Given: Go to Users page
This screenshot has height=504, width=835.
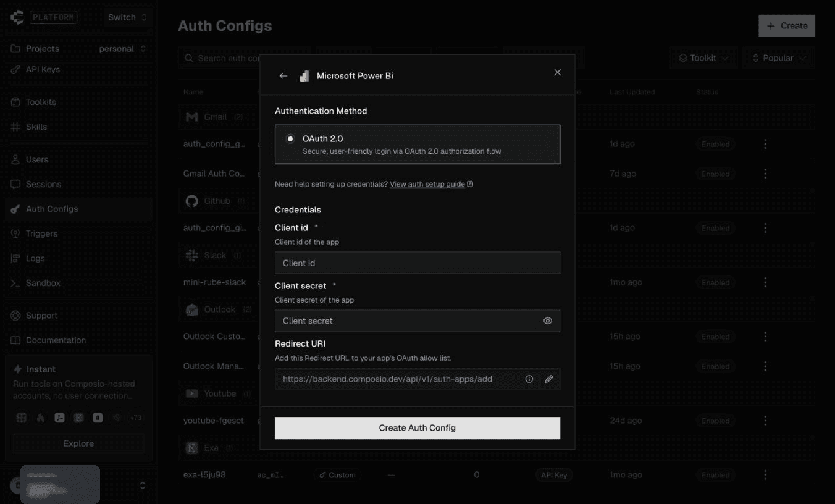Looking at the screenshot, I should coord(78,159).
